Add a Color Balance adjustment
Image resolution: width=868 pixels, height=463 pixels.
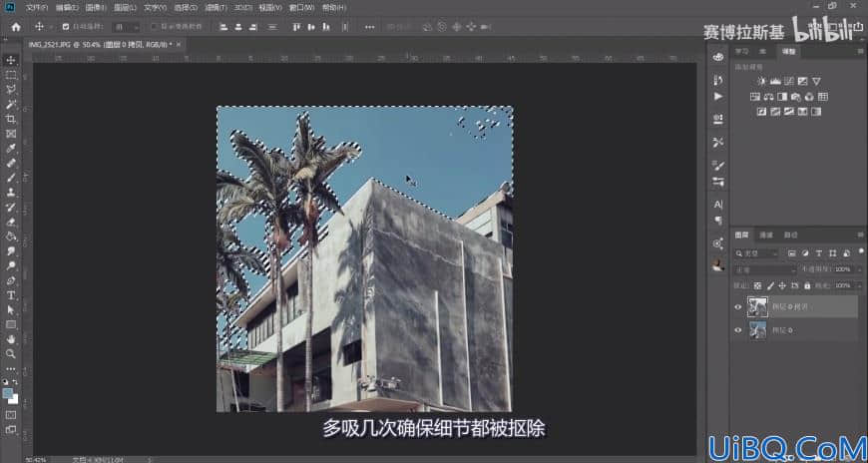click(x=768, y=97)
